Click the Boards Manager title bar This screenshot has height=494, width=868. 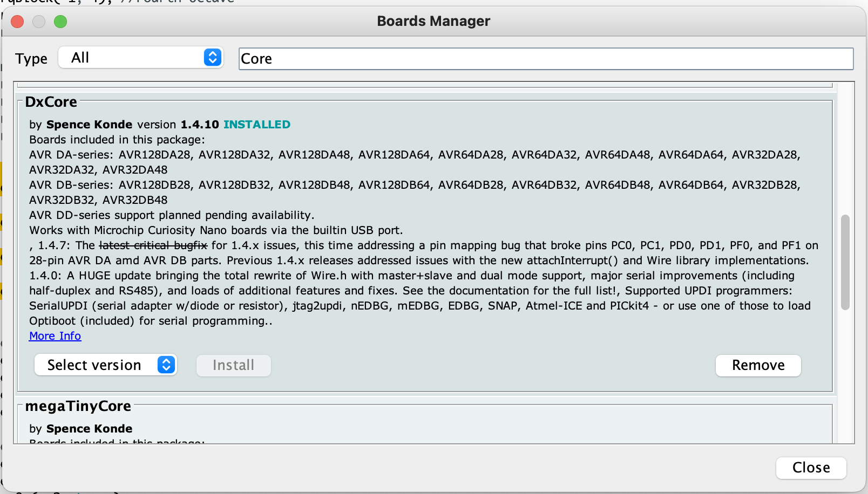(x=433, y=21)
